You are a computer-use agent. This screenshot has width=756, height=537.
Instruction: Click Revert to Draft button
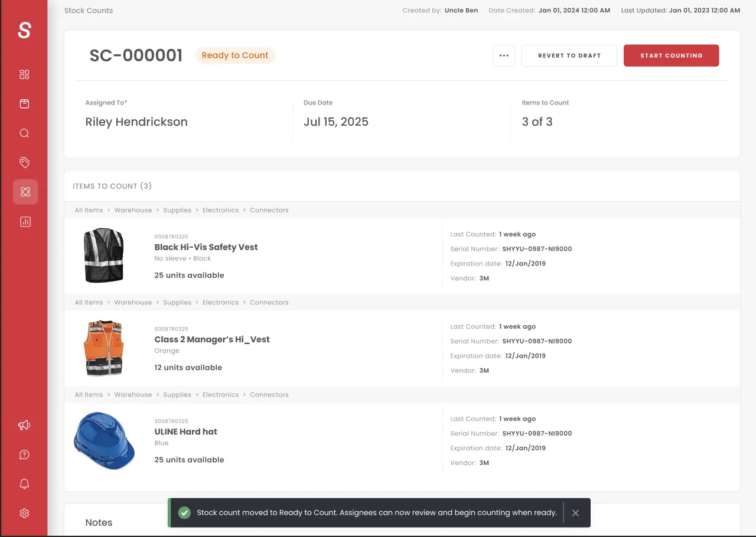click(569, 55)
